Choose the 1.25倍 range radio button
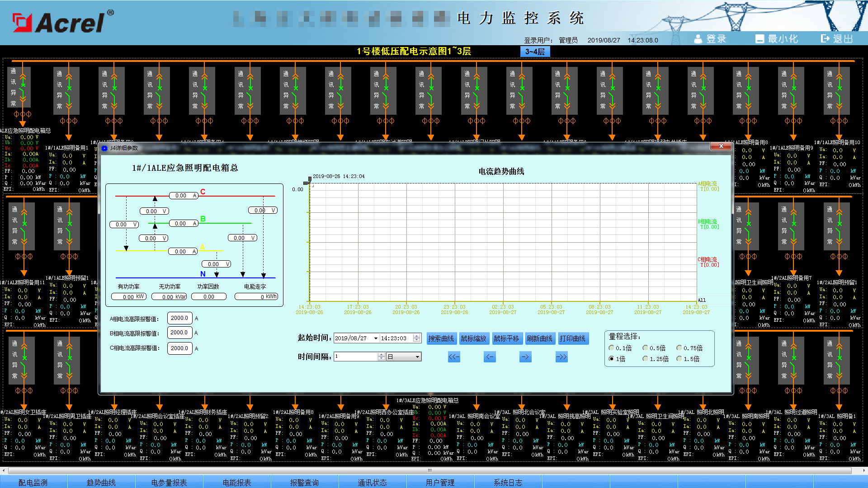The width and height of the screenshot is (868, 488). pyautogui.click(x=646, y=359)
